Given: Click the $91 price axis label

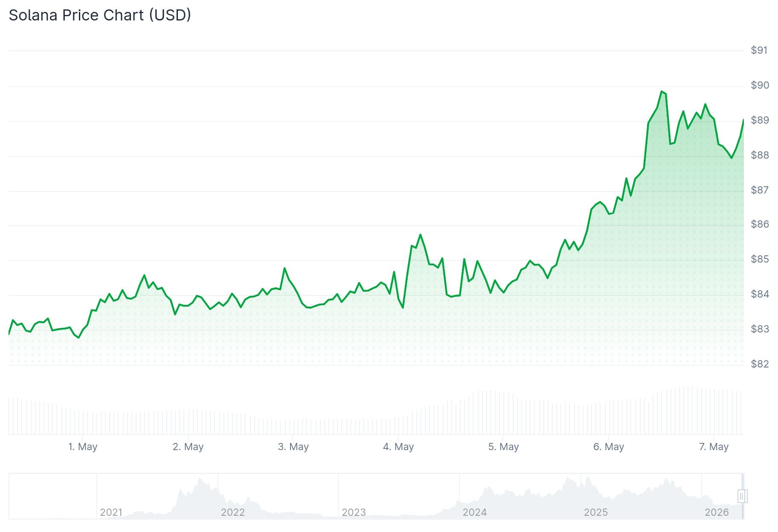Looking at the screenshot, I should tap(759, 50).
